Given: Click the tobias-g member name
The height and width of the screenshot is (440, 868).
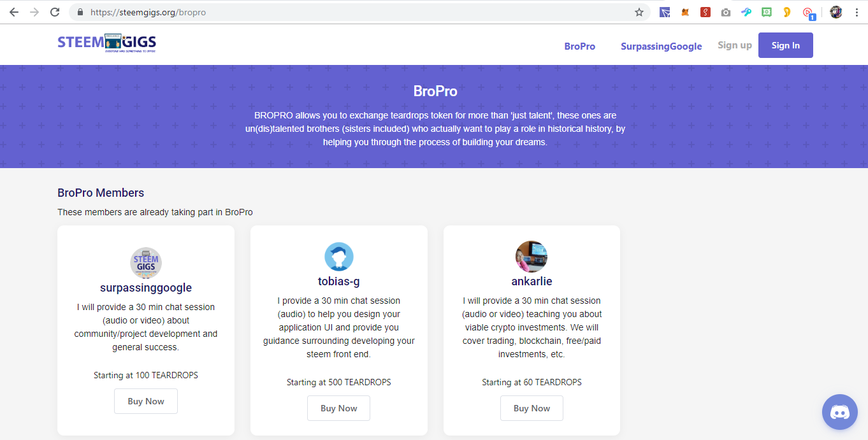Looking at the screenshot, I should pyautogui.click(x=339, y=281).
